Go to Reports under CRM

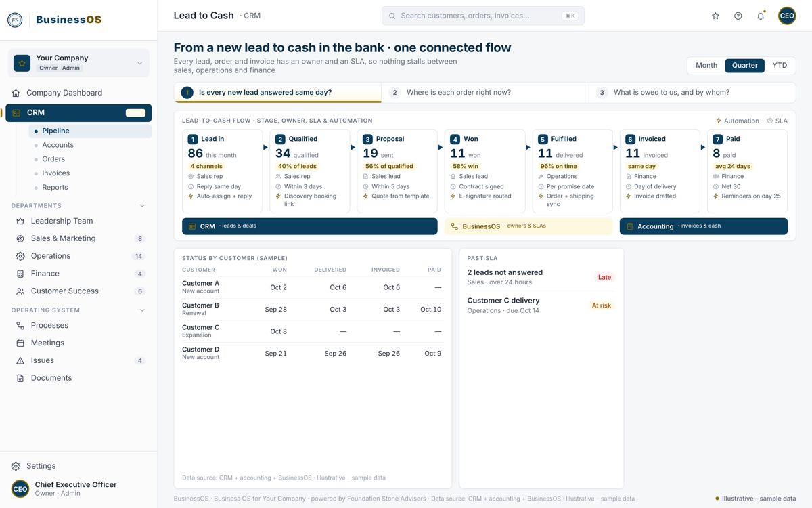click(90, 188)
